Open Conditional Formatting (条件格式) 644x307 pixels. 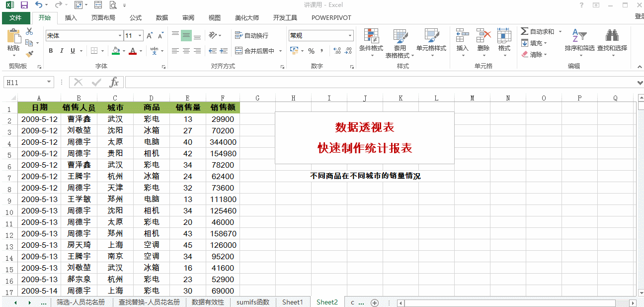(x=371, y=42)
